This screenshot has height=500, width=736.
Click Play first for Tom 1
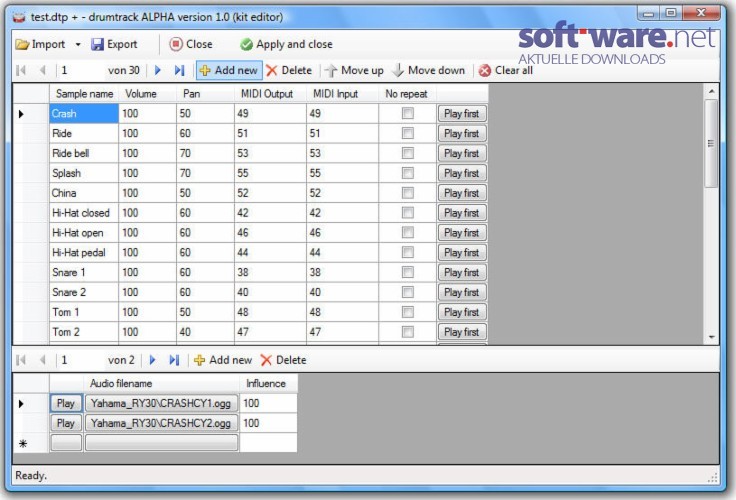462,312
